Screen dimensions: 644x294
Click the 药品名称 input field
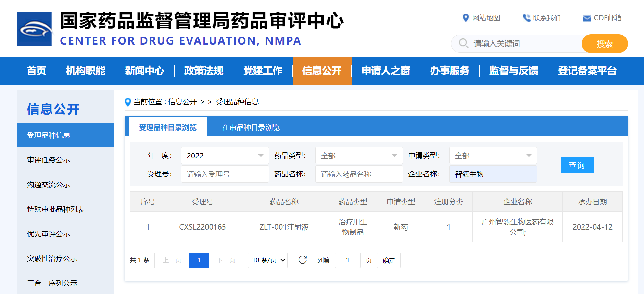click(x=359, y=174)
